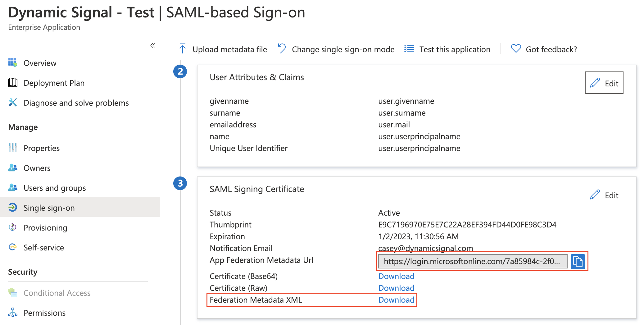Select Owners in the sidebar
This screenshot has height=325, width=644.
tap(37, 168)
